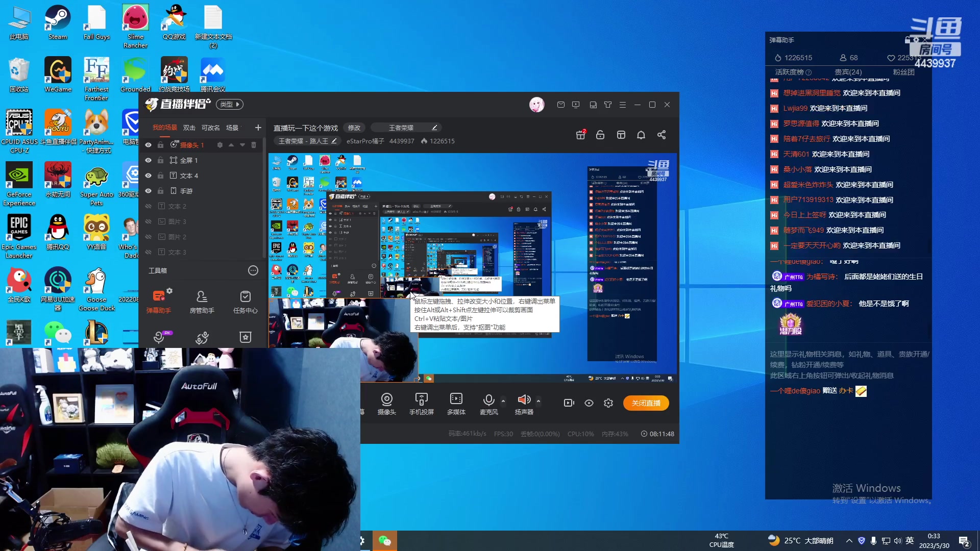This screenshot has height=551, width=980.
Task: Mute the 扬声器 speaker icon
Action: [524, 399]
